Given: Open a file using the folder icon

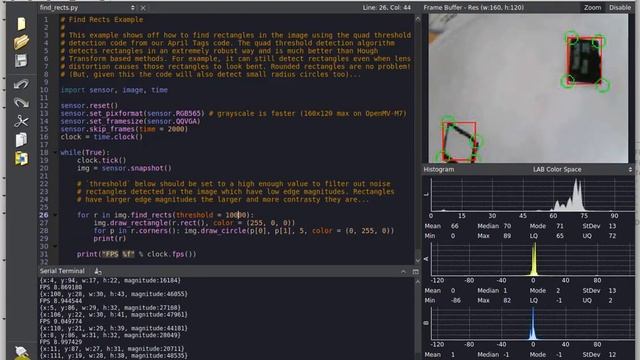Looking at the screenshot, I should (21, 42).
